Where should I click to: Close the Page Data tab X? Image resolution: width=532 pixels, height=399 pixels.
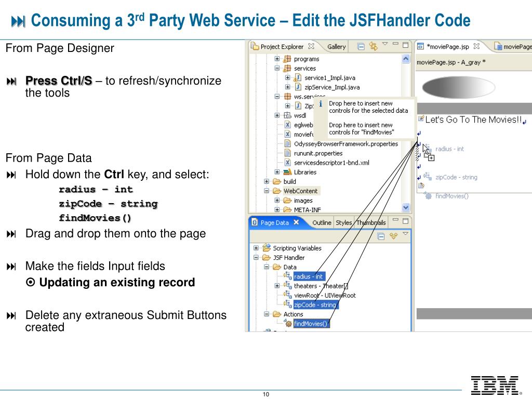pos(296,222)
